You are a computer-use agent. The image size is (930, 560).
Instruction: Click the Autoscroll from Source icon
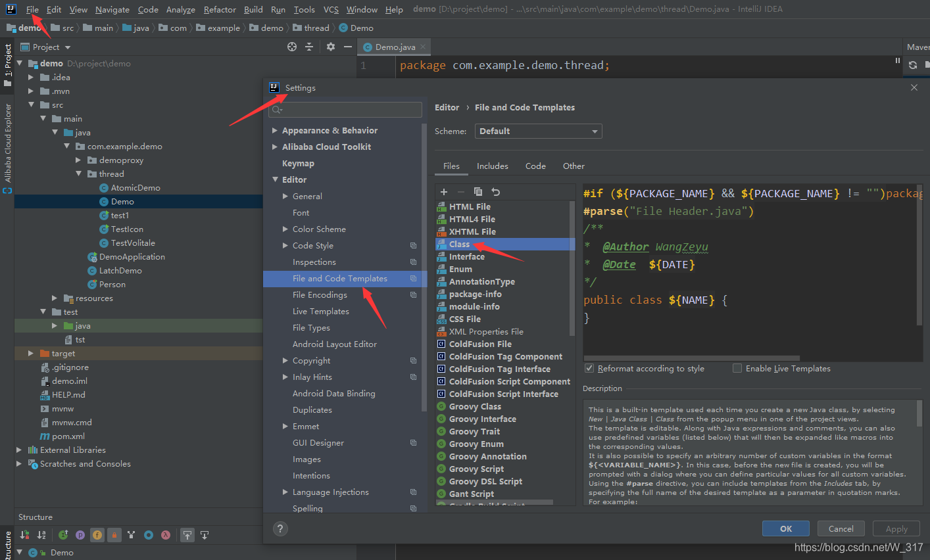tap(205, 535)
